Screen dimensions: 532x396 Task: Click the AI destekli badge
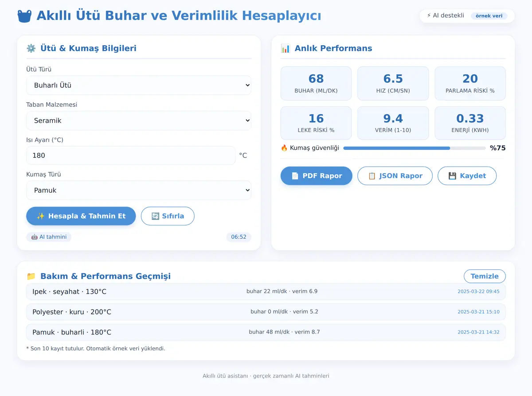(467, 16)
